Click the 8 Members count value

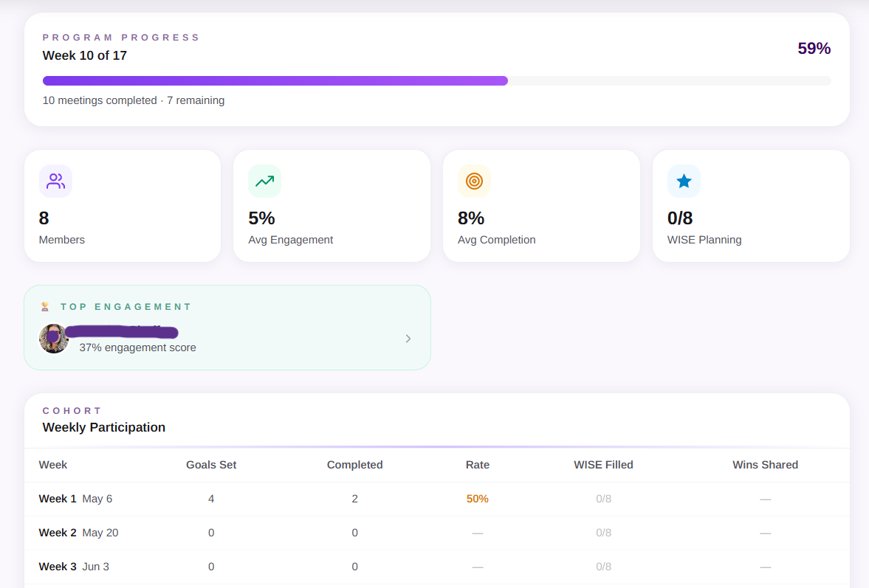44,218
